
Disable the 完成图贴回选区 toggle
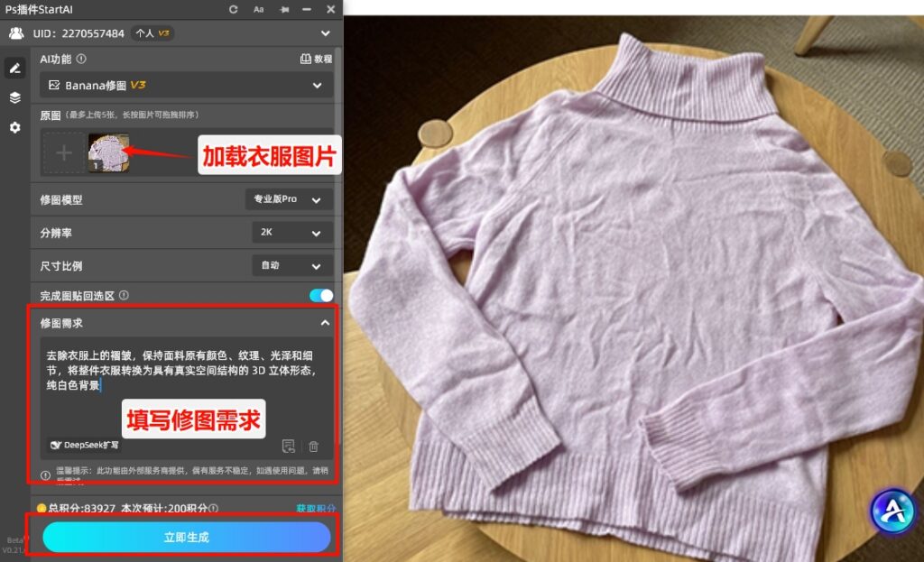pyautogui.click(x=319, y=295)
